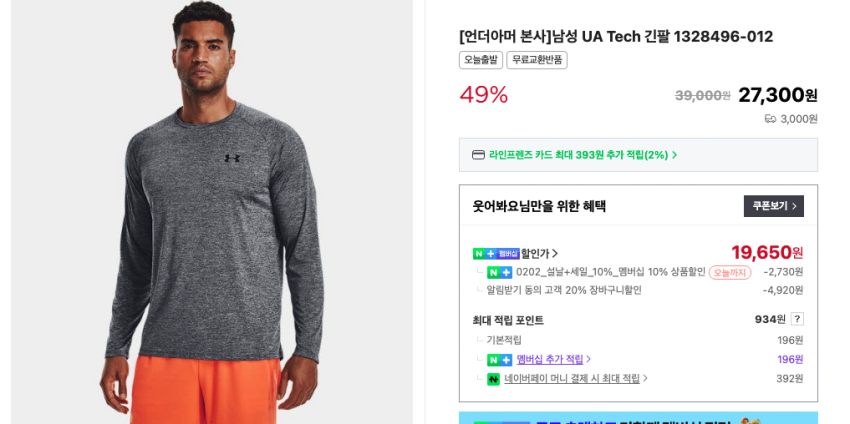Click the question mark help icon beside 934원
850x424 pixels.
click(797, 319)
